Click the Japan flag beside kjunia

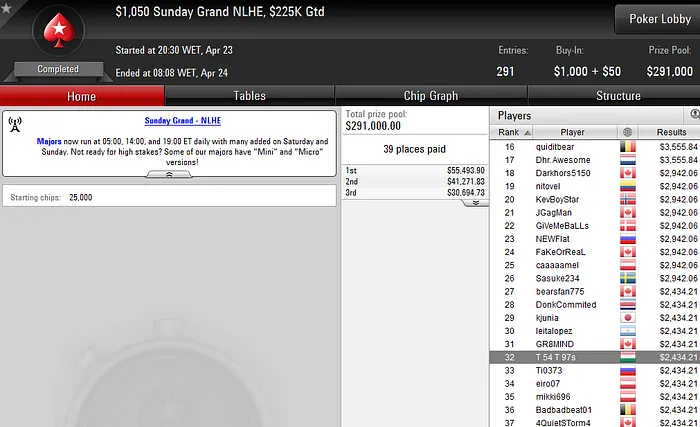(628, 318)
